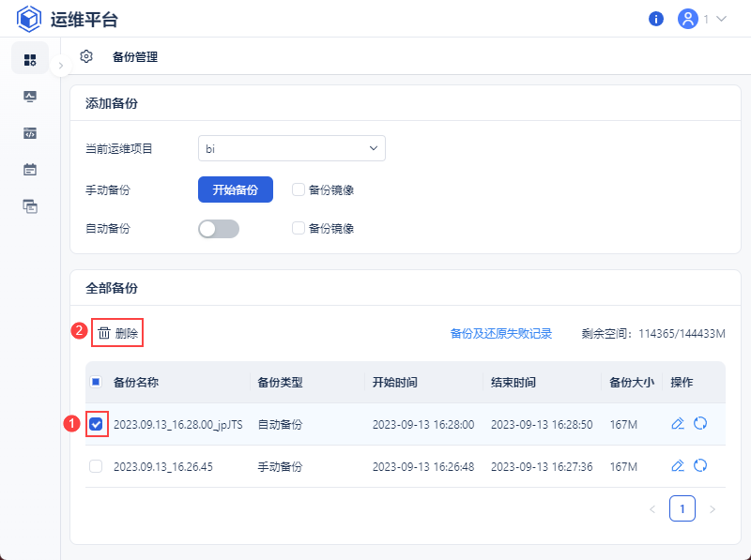Click the 剩余空间 114365/144433M text
The image size is (751, 560).
[x=653, y=333]
